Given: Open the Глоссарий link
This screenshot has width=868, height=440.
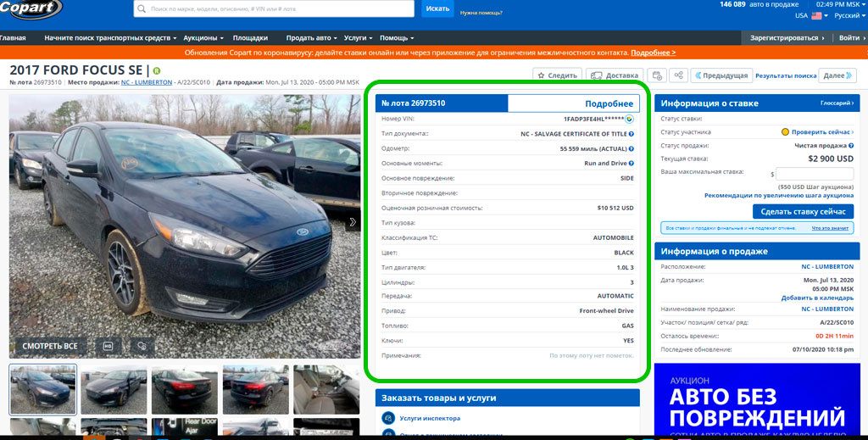Looking at the screenshot, I should (837, 103).
